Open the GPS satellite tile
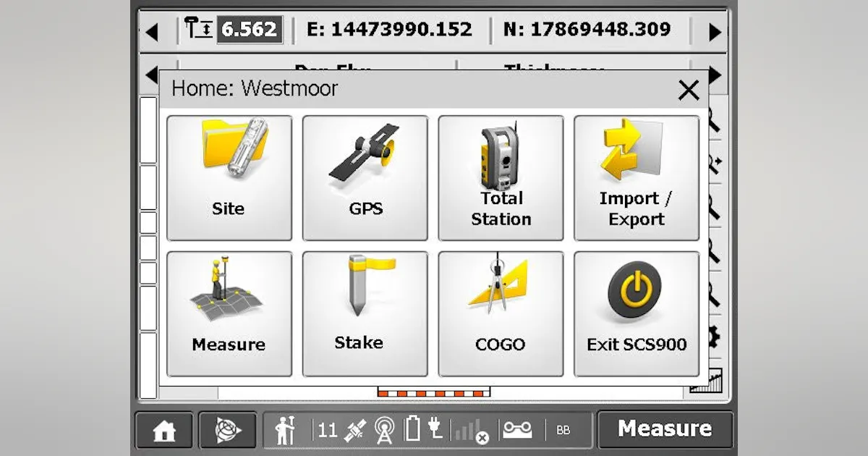 pyautogui.click(x=365, y=178)
